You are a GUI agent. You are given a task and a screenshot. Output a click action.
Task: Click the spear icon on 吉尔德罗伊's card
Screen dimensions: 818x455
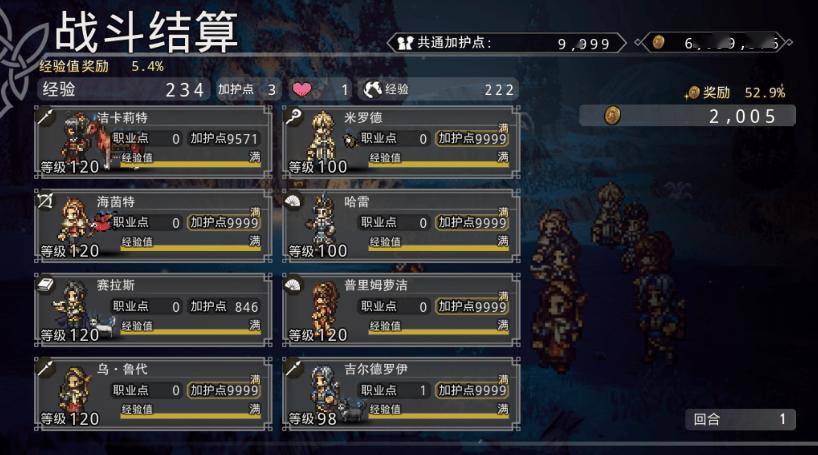(293, 368)
